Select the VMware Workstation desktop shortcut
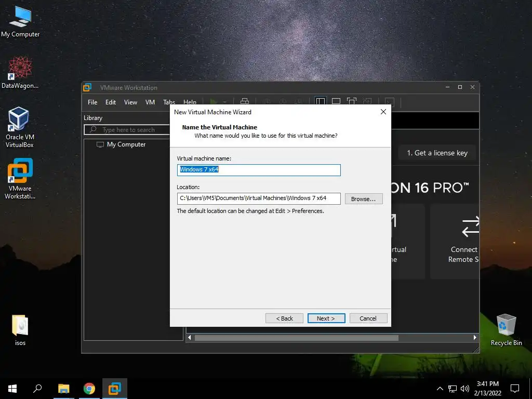The height and width of the screenshot is (399, 532). (20, 179)
